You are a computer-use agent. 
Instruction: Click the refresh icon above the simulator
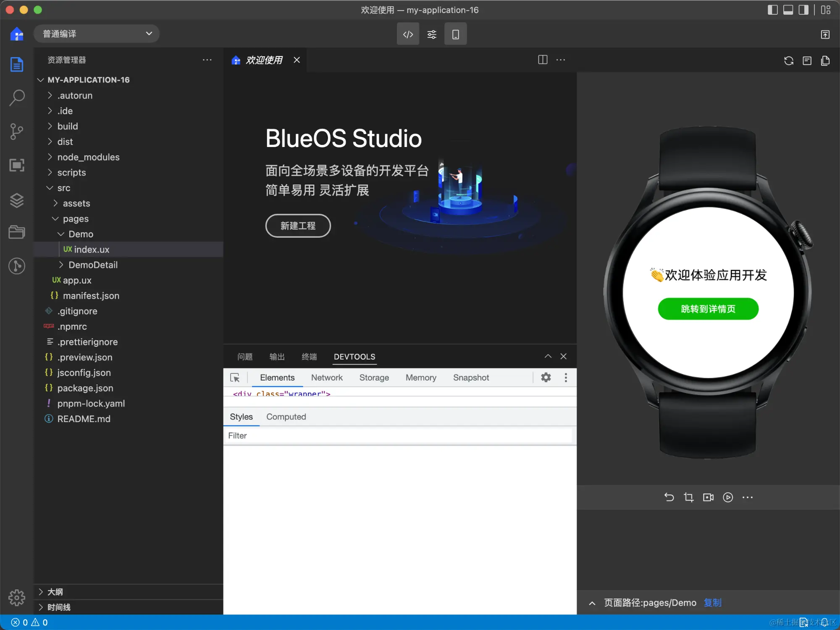(788, 60)
